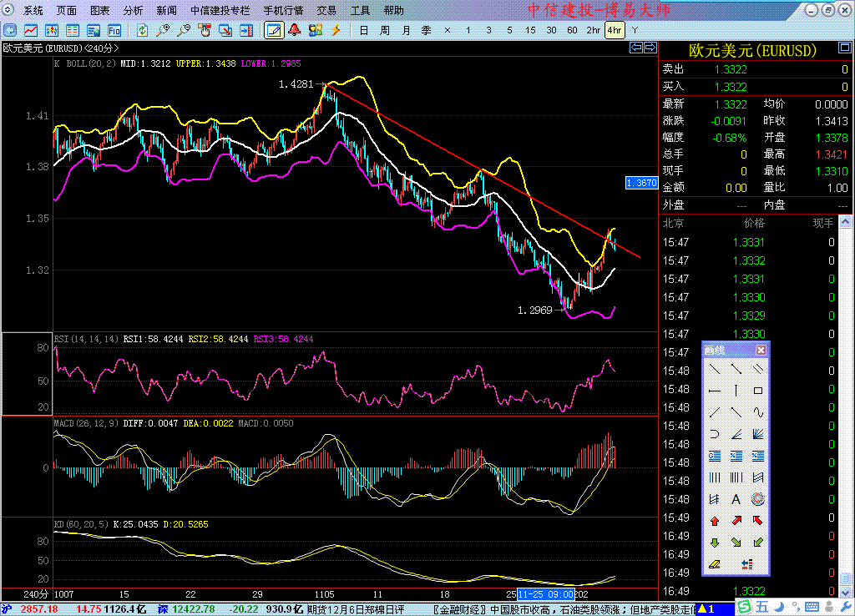Pick the sine wave drawing tool
Image resolution: width=855 pixels, height=616 pixels.
[x=758, y=412]
